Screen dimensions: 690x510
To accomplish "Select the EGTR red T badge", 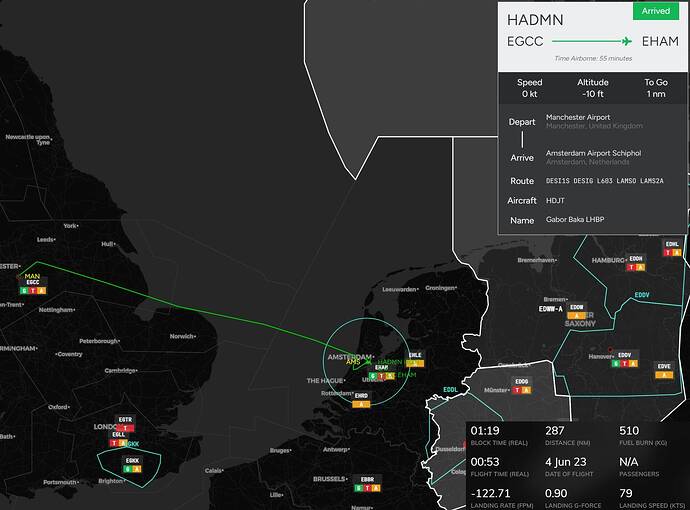I will [125, 428].
